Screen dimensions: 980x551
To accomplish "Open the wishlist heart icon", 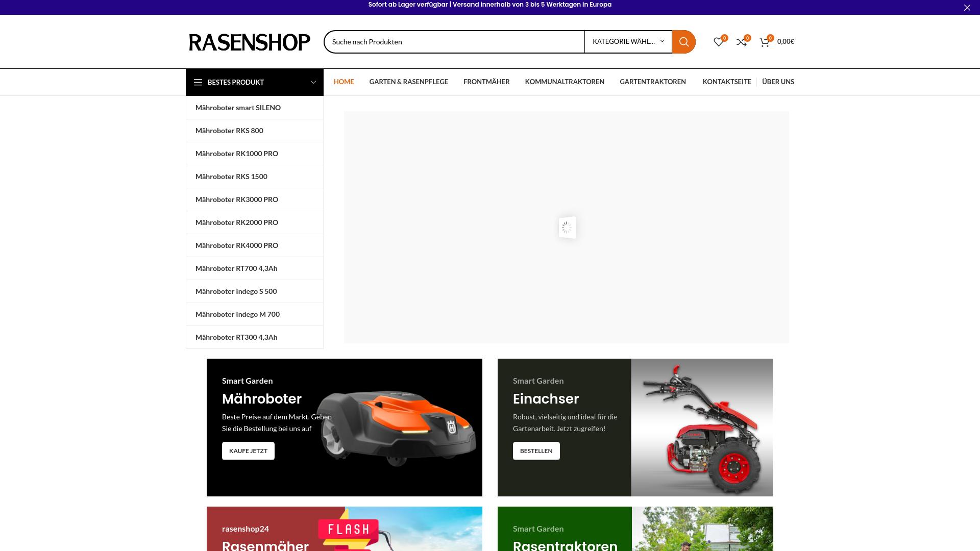I will (718, 42).
